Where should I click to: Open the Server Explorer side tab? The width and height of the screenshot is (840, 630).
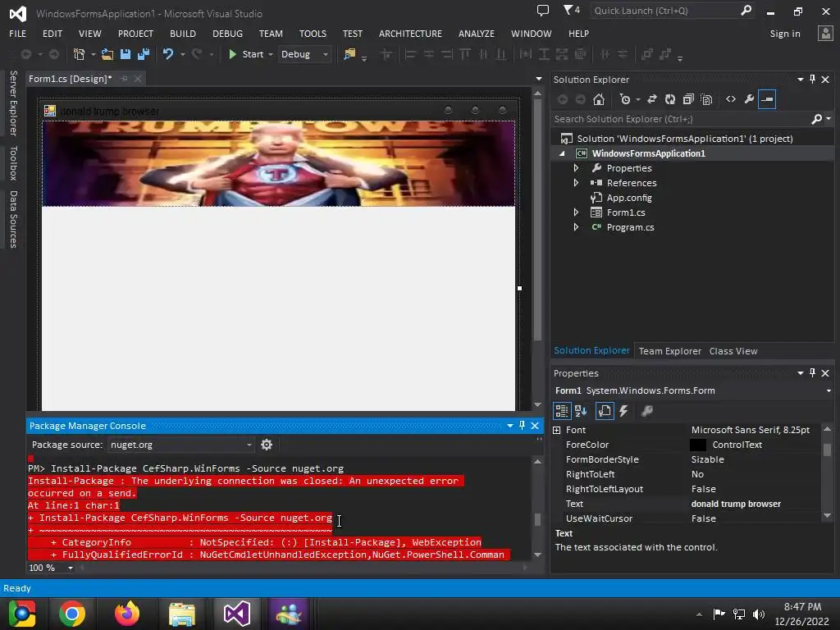click(13, 103)
